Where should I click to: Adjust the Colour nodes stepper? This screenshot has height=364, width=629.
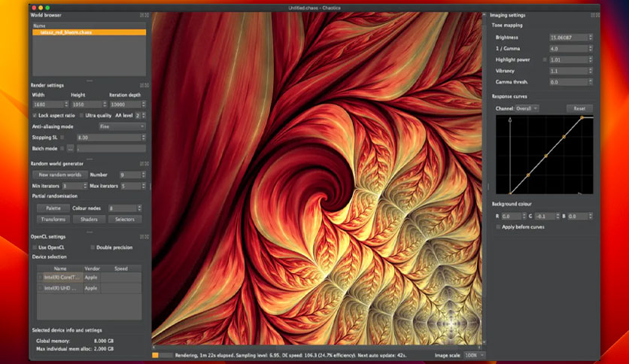(x=139, y=208)
